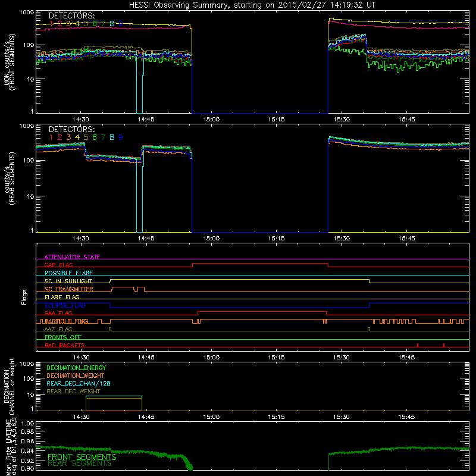The width and height of the screenshot is (476, 476).
Task: Click the FRONTS OFF flag label
Action: point(63,337)
